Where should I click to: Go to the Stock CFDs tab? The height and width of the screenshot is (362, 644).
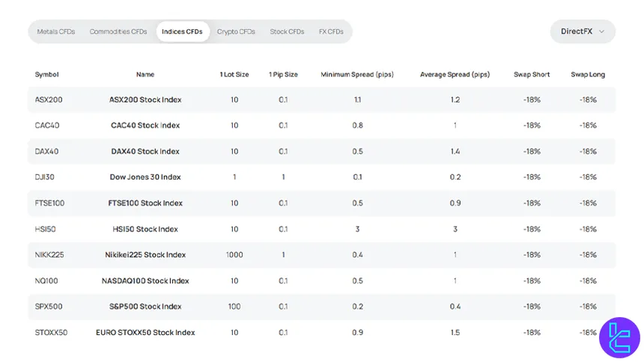pos(287,31)
